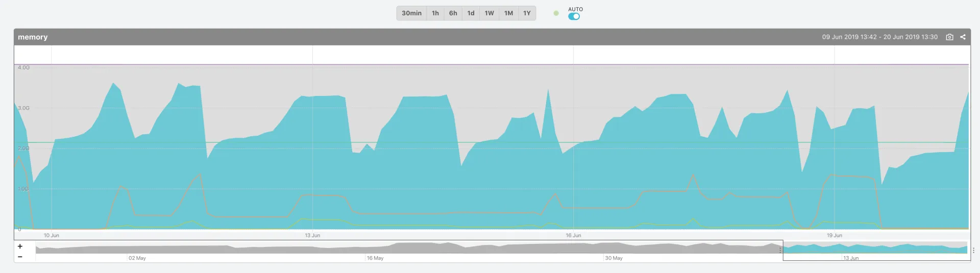Screen dimensions: 980x273
Task: Grab the left handle of the navigator window
Action: click(x=780, y=250)
